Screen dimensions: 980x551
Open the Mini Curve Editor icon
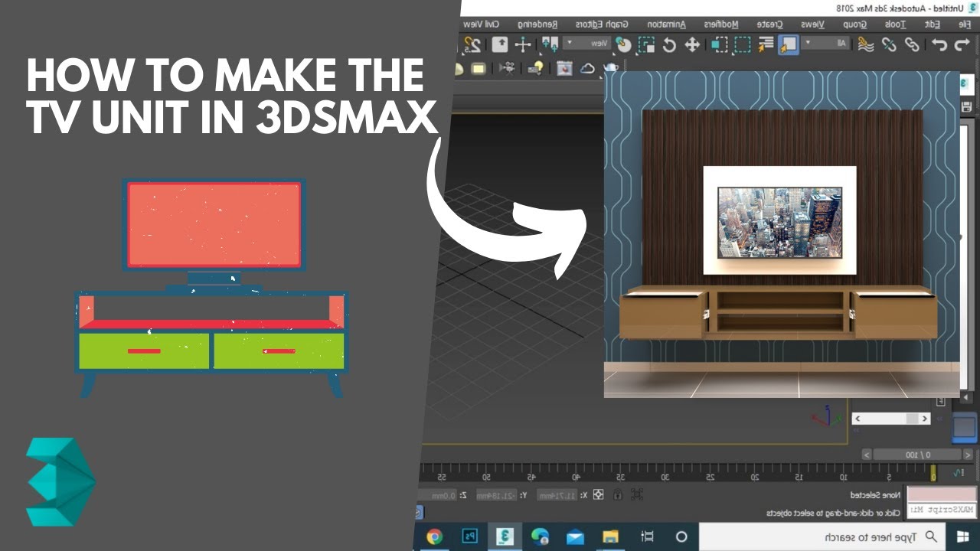(958, 473)
